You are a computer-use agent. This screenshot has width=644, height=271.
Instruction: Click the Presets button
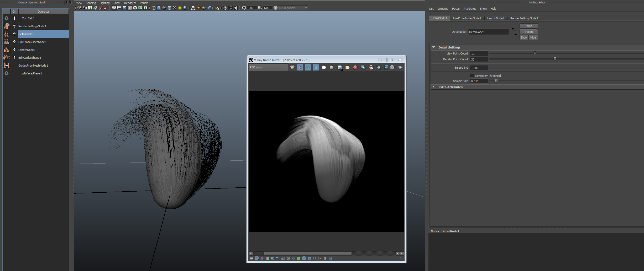[528, 32]
